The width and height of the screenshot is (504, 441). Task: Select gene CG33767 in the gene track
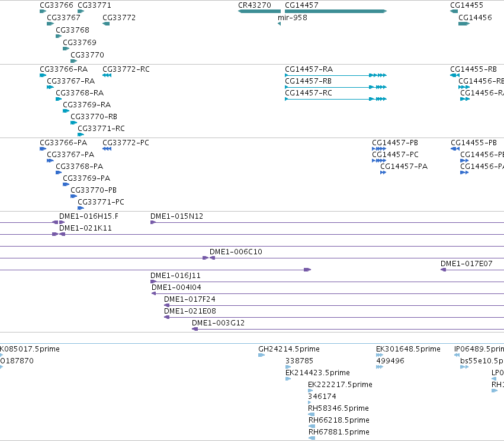click(x=63, y=18)
